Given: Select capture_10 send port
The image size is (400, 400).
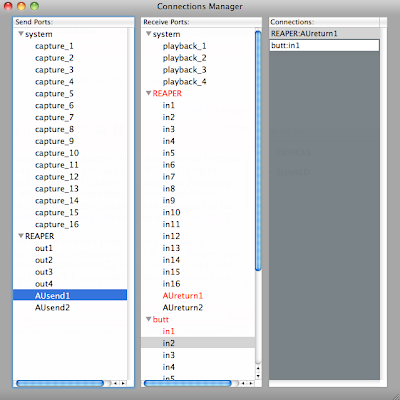Looking at the screenshot, I should tap(57, 153).
